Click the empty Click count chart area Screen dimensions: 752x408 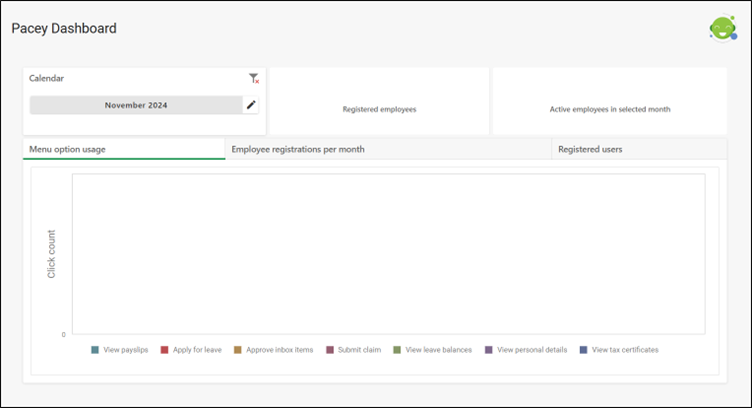pos(388,254)
